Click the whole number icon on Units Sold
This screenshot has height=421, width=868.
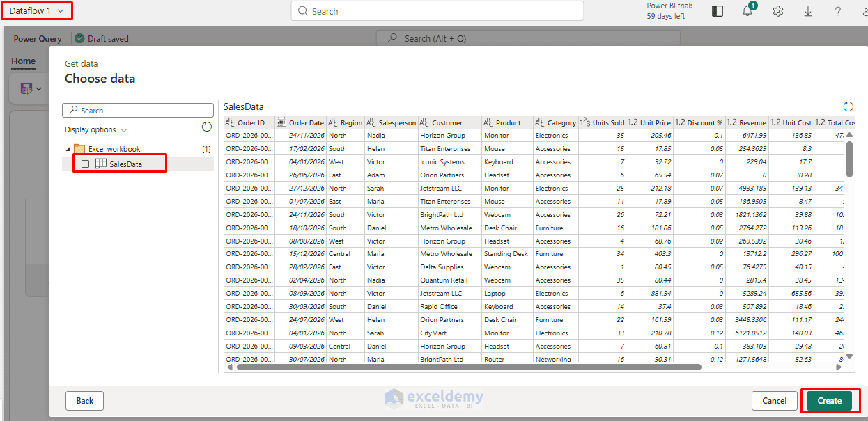(x=585, y=122)
